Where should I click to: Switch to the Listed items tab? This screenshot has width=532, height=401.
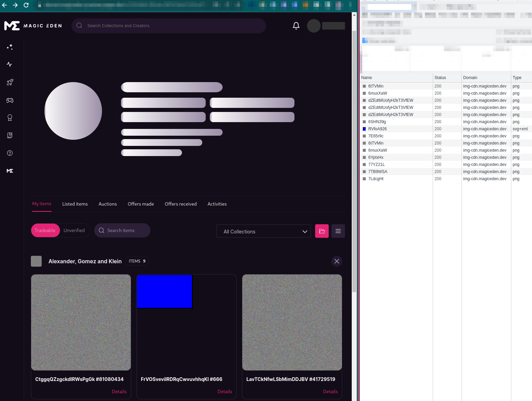pos(75,204)
